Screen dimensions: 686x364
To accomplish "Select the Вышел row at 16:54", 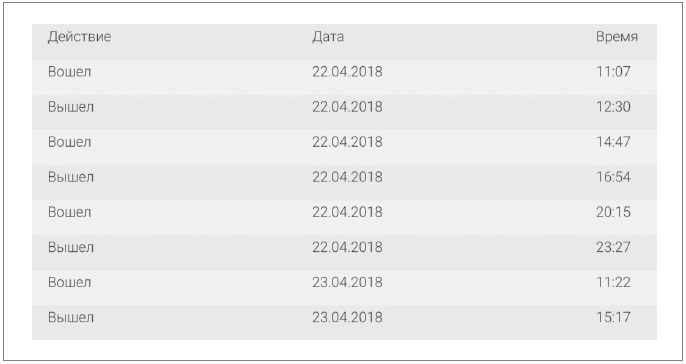I will (344, 182).
